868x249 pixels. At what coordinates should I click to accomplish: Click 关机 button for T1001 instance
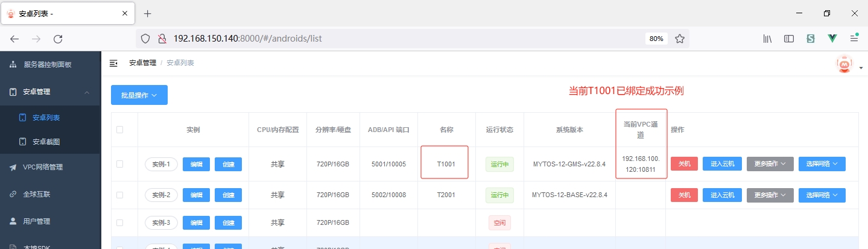click(x=684, y=164)
